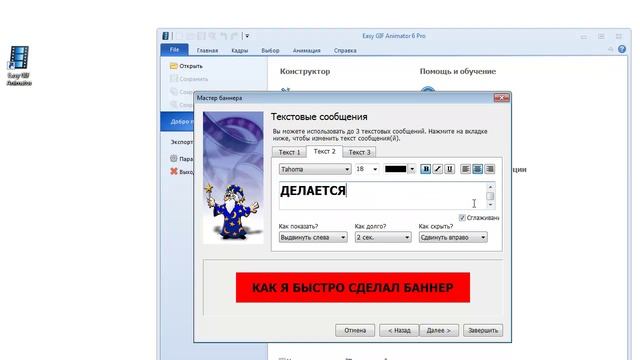Screen dimensions: 640x360
Task: Open the Анимация ribbon tab
Action: [307, 51]
